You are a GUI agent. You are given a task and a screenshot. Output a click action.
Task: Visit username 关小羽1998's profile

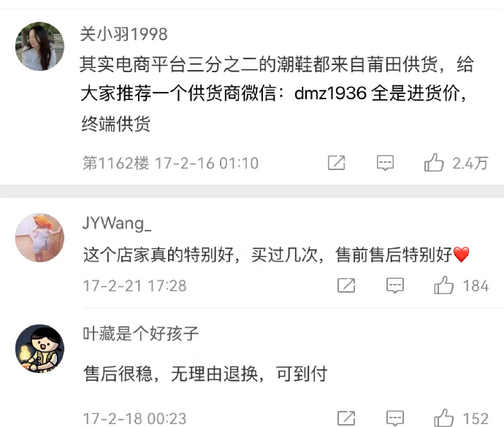(123, 34)
